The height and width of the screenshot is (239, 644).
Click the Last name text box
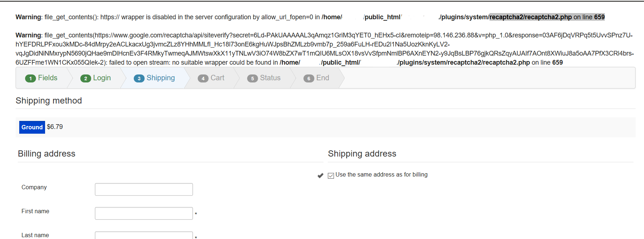point(144,235)
